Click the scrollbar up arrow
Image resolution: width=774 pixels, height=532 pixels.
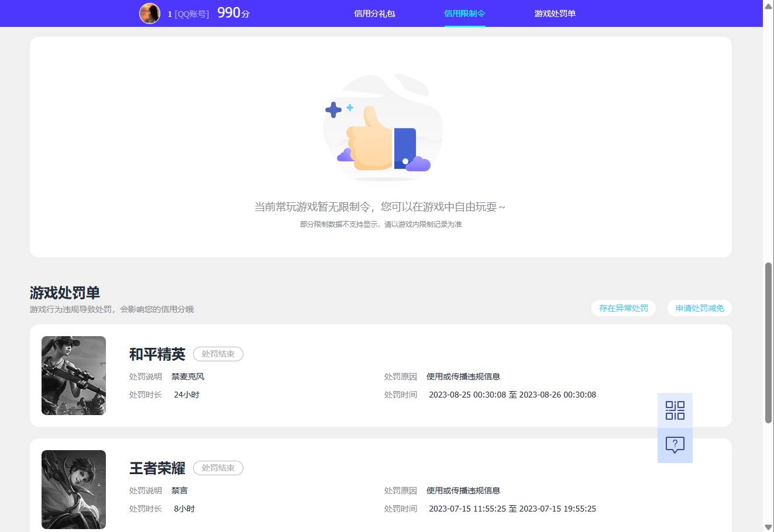click(x=769, y=6)
